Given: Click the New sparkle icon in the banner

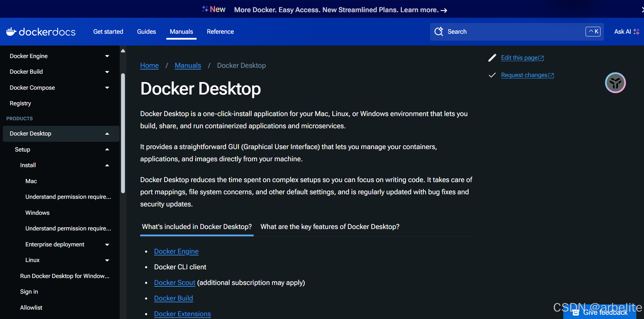Looking at the screenshot, I should 205,9.
